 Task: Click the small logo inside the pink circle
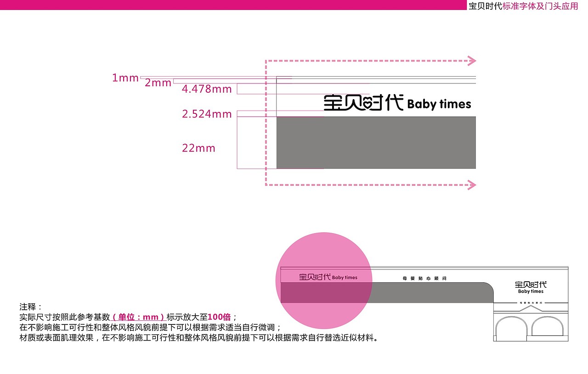pyautogui.click(x=328, y=277)
